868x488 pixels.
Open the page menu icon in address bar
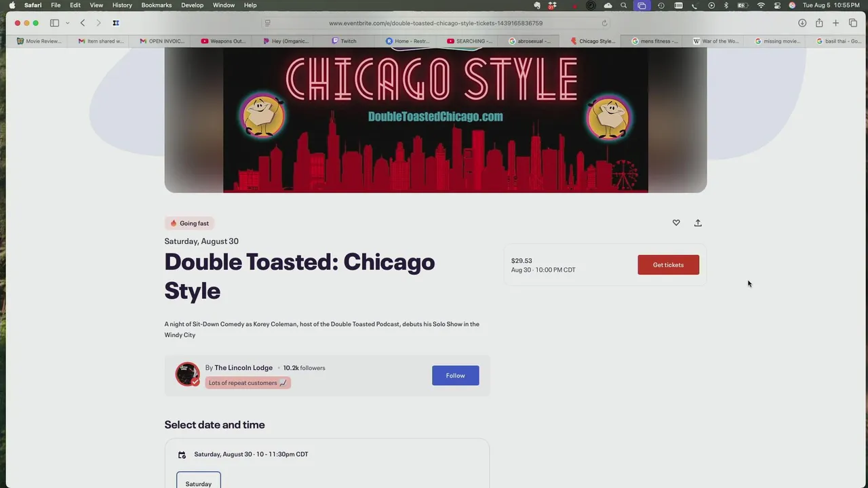(268, 23)
